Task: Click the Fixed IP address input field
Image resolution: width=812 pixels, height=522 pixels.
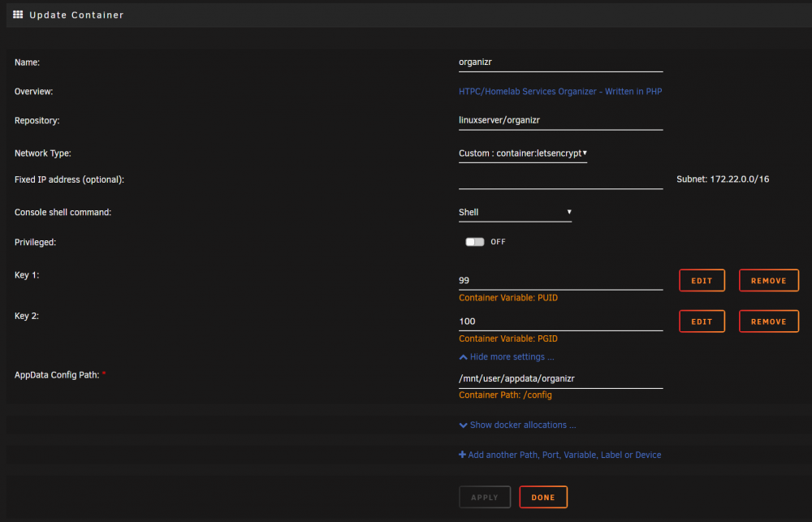Action: [560, 179]
